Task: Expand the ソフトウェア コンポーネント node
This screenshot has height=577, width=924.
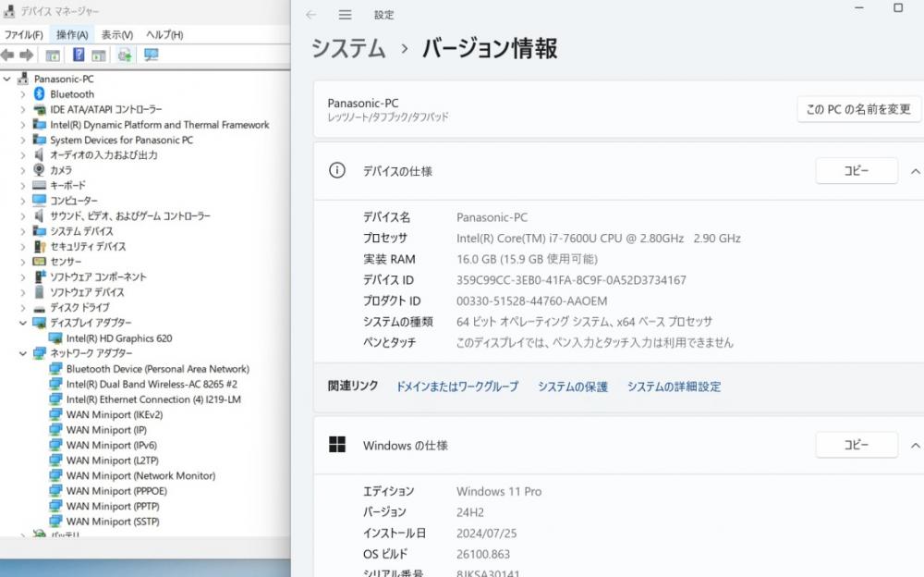Action: 23,276
